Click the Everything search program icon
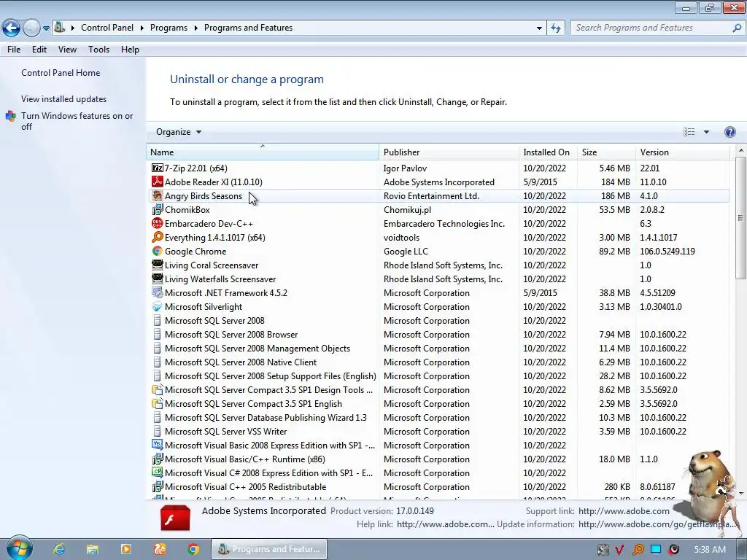The height and width of the screenshot is (560, 747). 158,237
